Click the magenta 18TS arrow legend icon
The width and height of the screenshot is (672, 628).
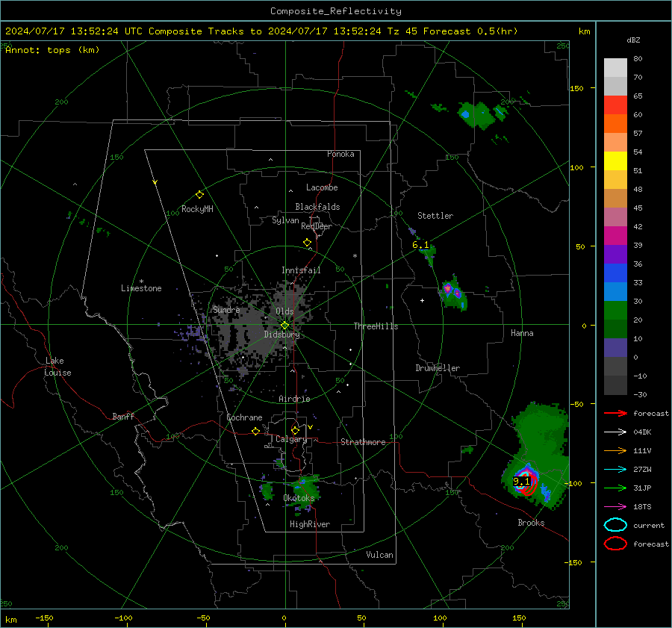pyautogui.click(x=615, y=507)
